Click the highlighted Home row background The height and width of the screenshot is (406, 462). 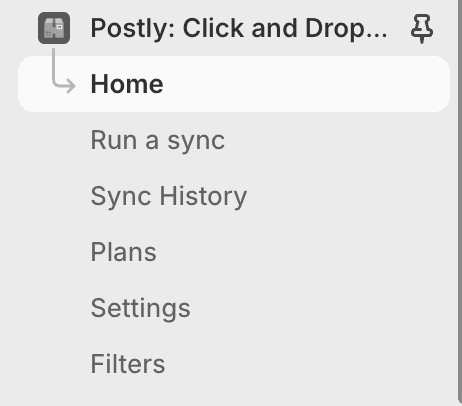(x=234, y=84)
